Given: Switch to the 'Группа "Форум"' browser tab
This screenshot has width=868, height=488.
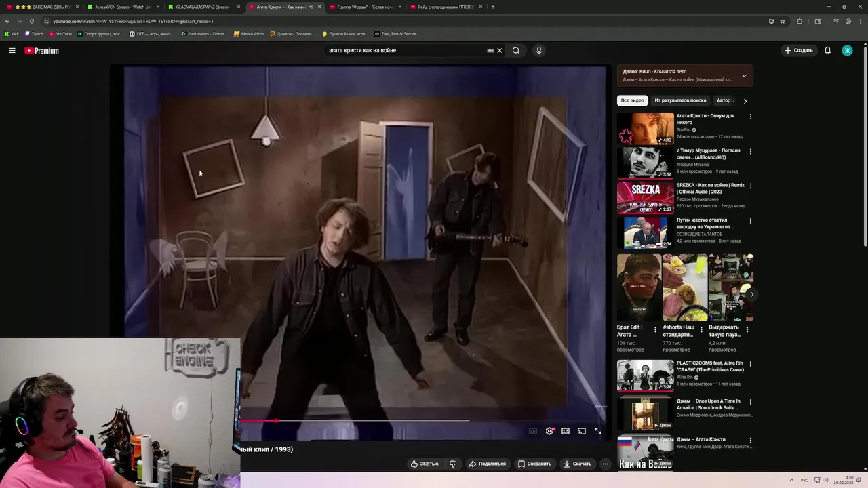Looking at the screenshot, I should 364,7.
